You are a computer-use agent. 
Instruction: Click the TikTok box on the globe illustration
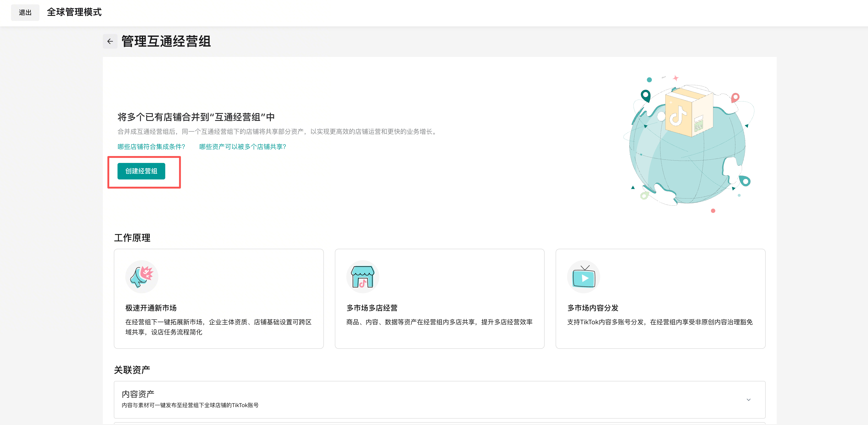click(x=687, y=113)
